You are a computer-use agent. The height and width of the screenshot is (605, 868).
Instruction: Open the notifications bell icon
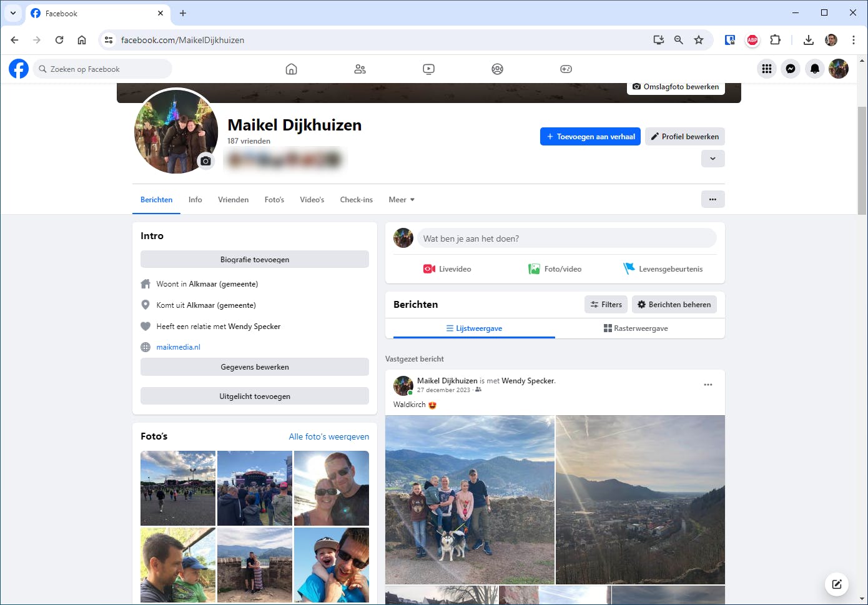pyautogui.click(x=815, y=69)
